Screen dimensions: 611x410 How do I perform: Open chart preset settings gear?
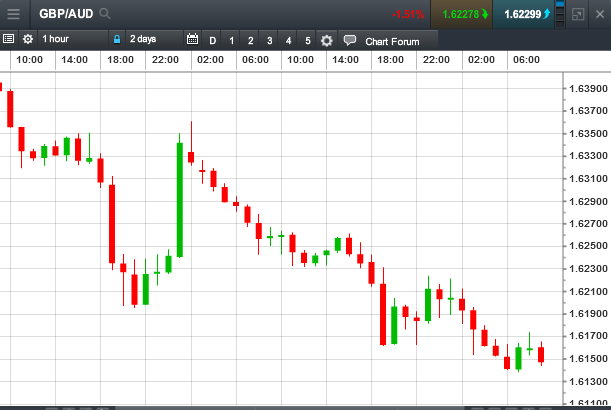click(327, 41)
